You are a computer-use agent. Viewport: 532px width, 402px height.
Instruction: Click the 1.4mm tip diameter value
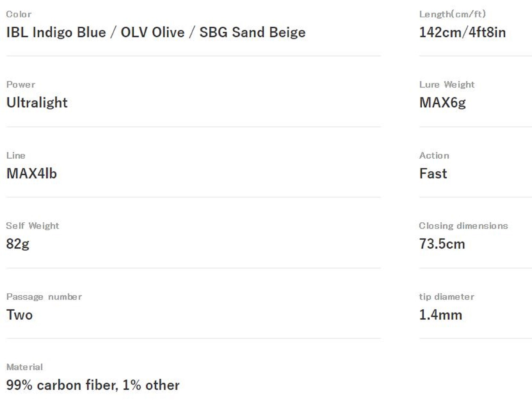pos(440,315)
